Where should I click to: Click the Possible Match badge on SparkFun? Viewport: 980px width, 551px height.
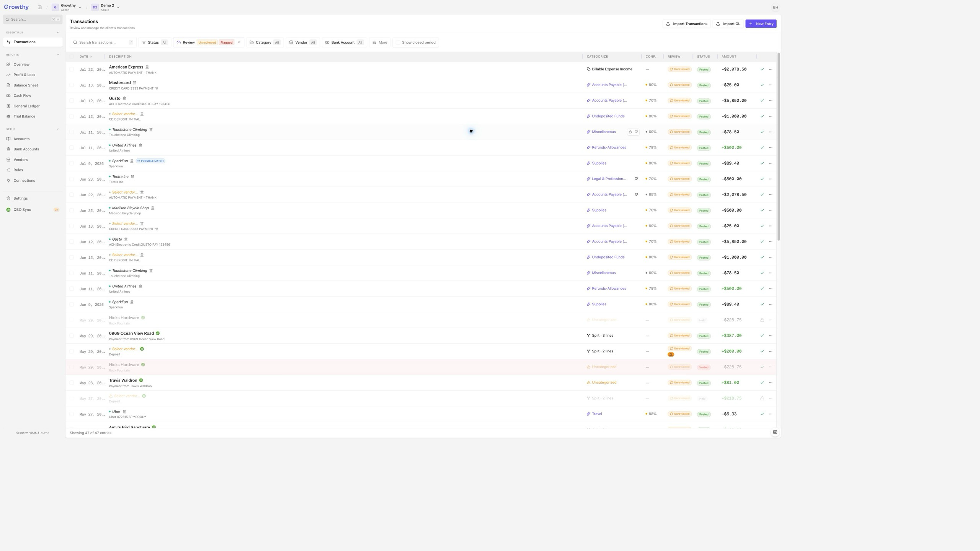point(150,161)
